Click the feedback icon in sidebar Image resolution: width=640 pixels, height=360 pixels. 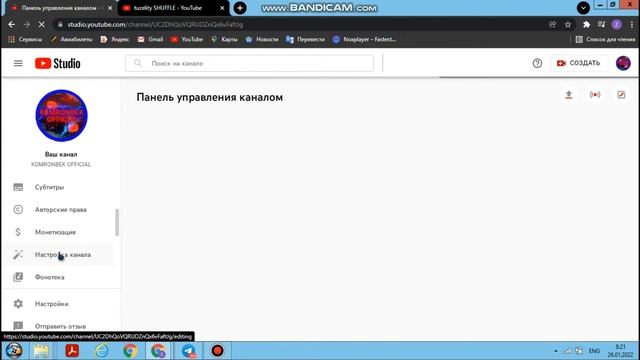(x=18, y=326)
